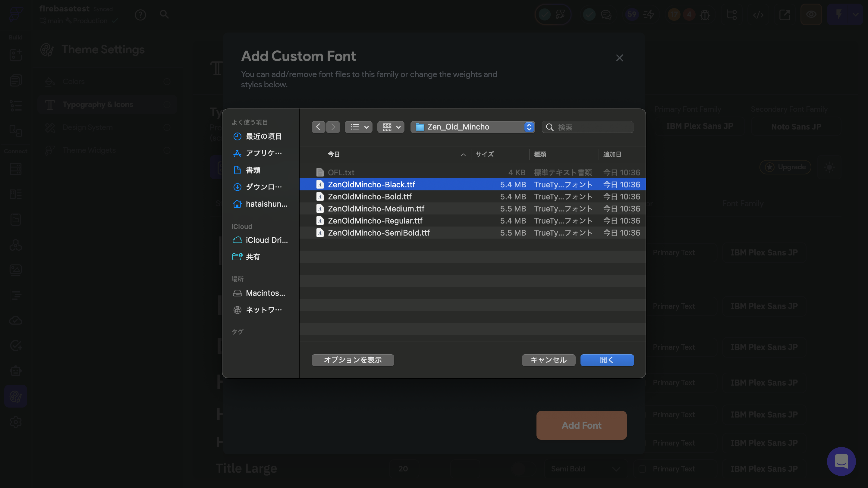Open 最近の項目 in sidebar

[263, 136]
